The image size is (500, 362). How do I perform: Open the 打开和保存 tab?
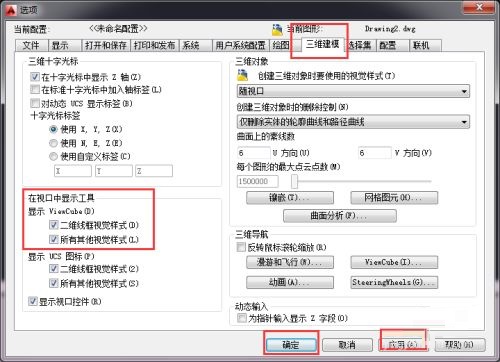(106, 45)
